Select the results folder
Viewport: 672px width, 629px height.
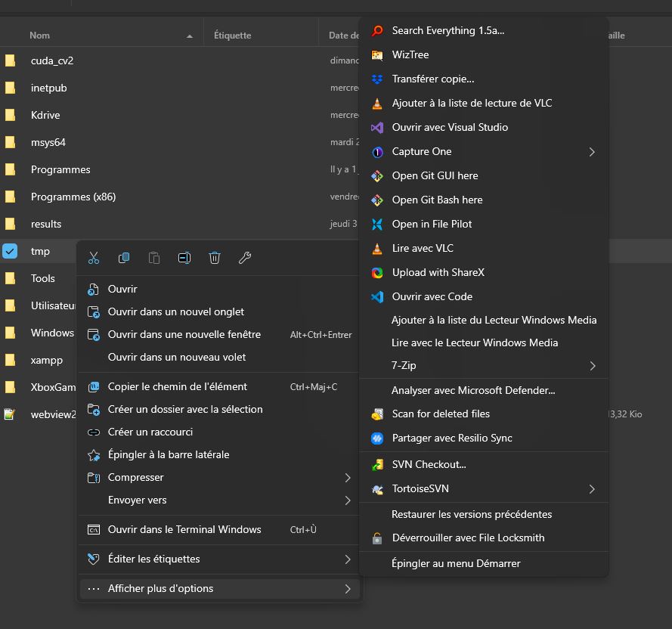(x=46, y=225)
